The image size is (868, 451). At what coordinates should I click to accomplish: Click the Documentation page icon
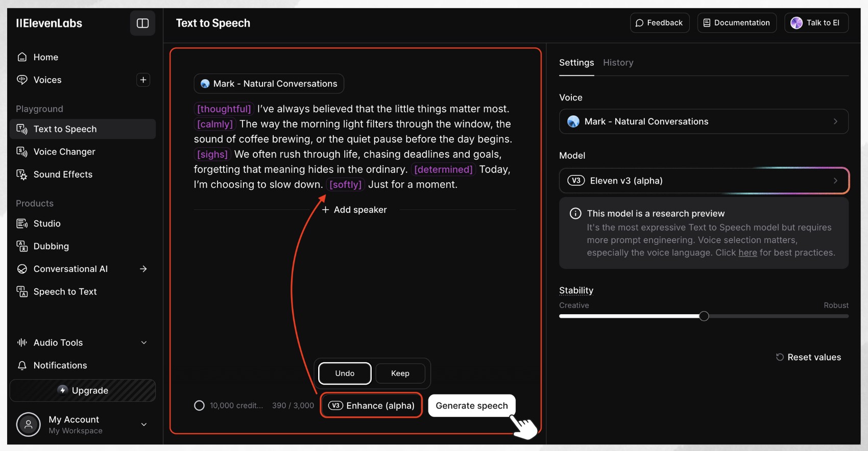(x=707, y=23)
